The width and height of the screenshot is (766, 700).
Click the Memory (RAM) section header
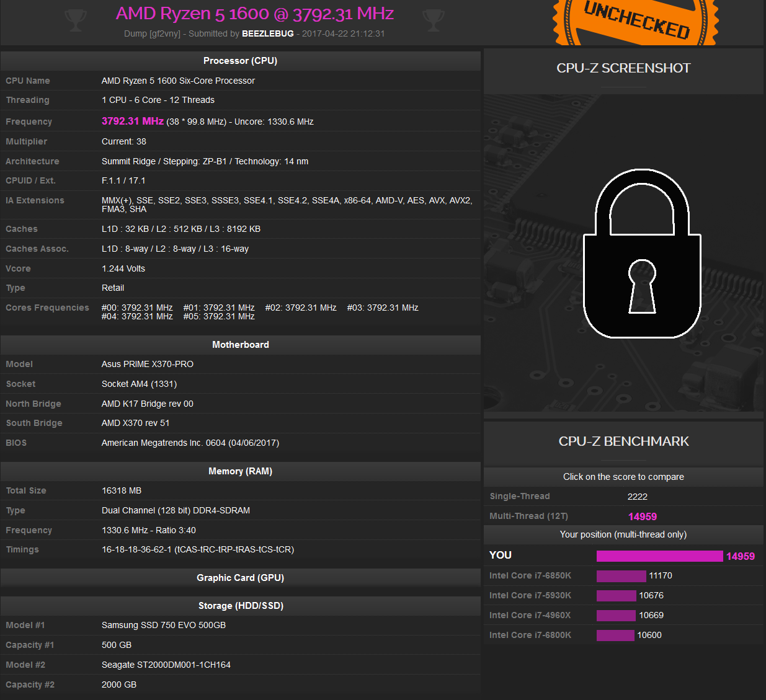[x=241, y=471]
